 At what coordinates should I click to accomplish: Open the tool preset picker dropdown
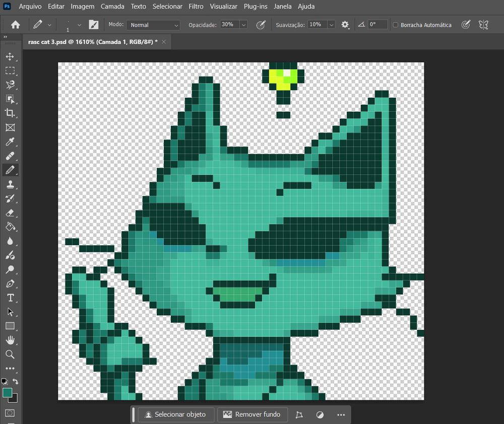[x=49, y=25]
